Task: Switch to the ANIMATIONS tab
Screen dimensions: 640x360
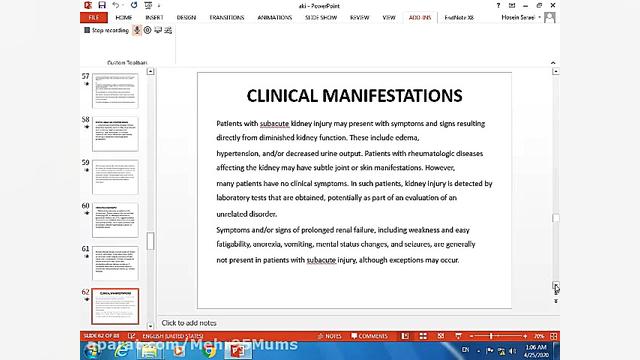Action: pyautogui.click(x=275, y=18)
